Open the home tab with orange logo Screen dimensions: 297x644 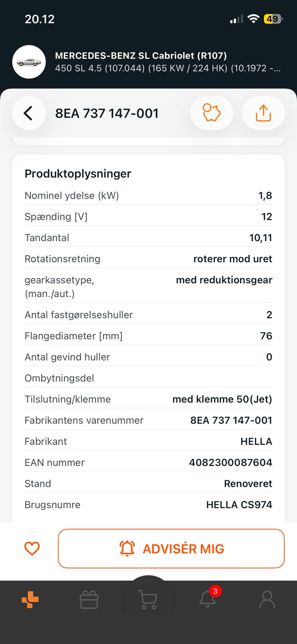click(30, 600)
